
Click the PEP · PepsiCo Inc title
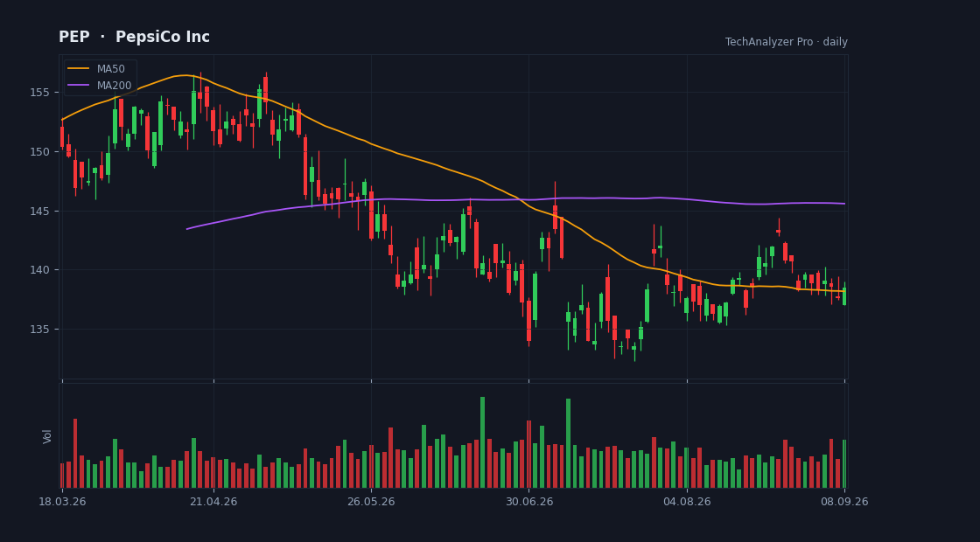point(135,37)
